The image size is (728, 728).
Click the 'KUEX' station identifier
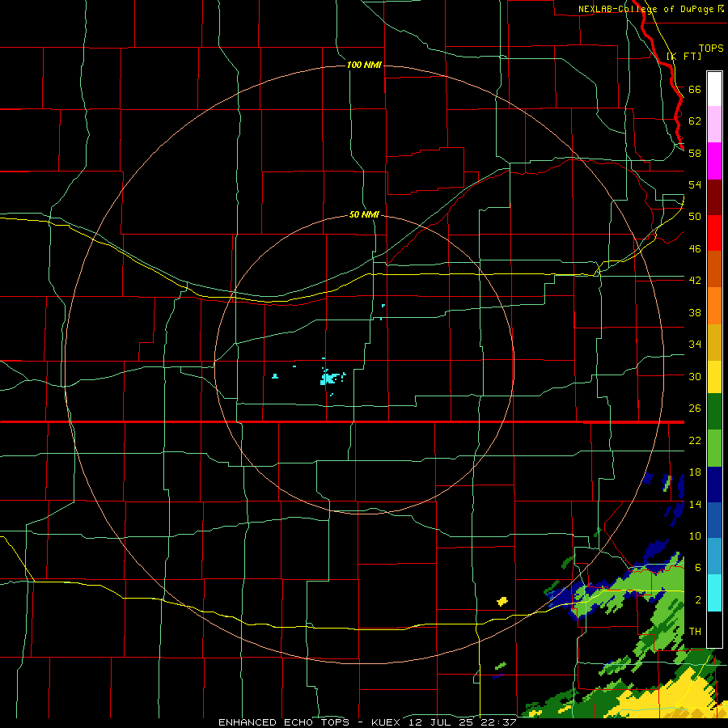pos(385,722)
